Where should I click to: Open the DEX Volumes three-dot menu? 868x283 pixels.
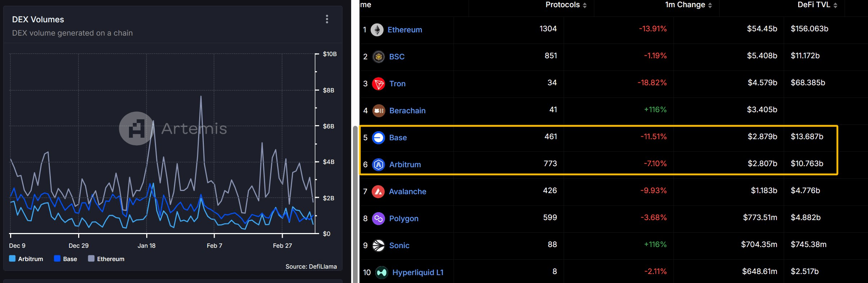coord(327,19)
